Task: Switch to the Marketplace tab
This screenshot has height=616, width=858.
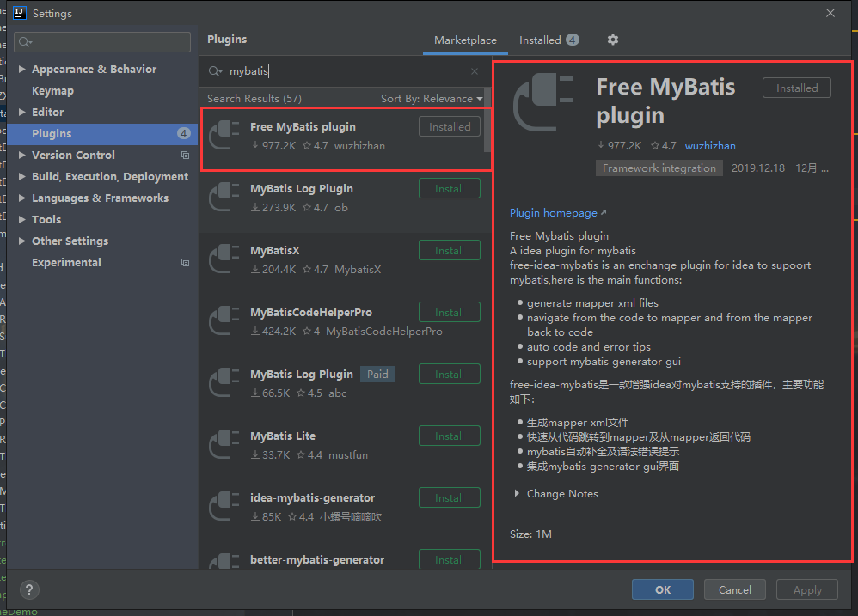Action: pyautogui.click(x=465, y=40)
